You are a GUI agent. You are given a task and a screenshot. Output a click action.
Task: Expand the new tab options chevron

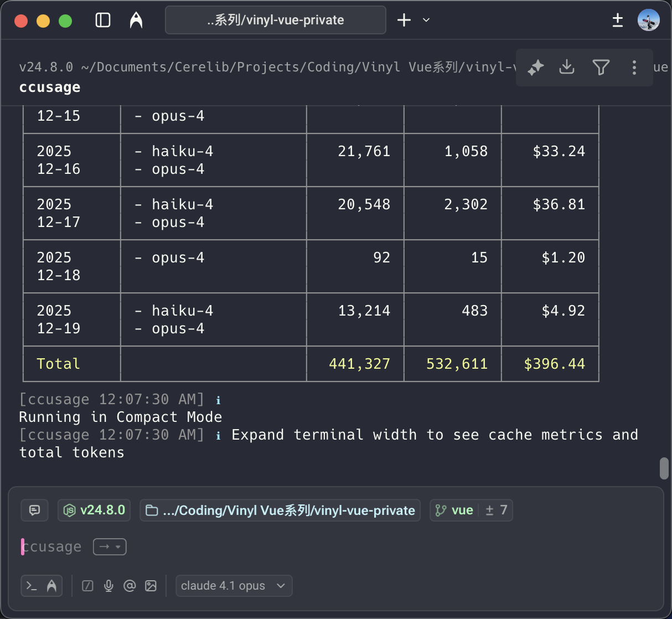(x=426, y=20)
